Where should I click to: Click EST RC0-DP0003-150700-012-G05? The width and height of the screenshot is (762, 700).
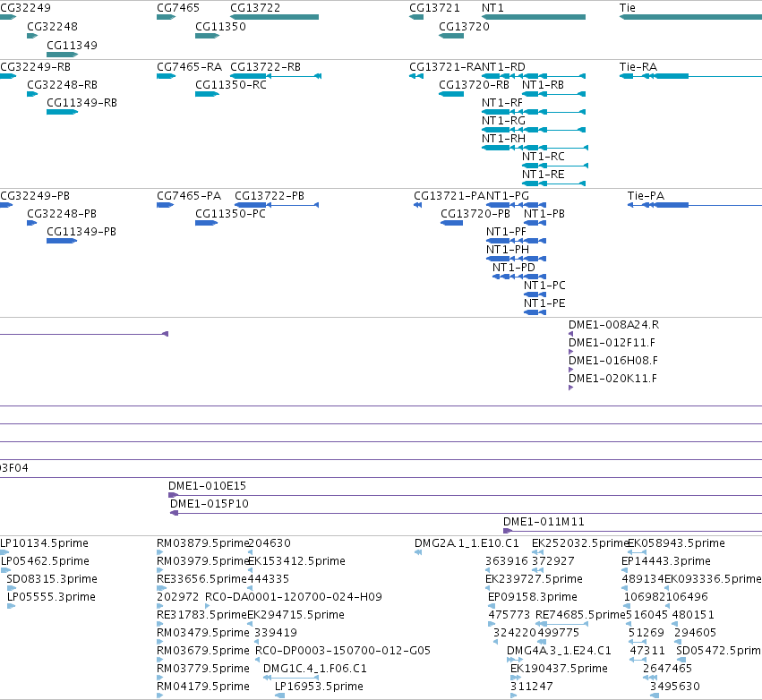(343, 651)
